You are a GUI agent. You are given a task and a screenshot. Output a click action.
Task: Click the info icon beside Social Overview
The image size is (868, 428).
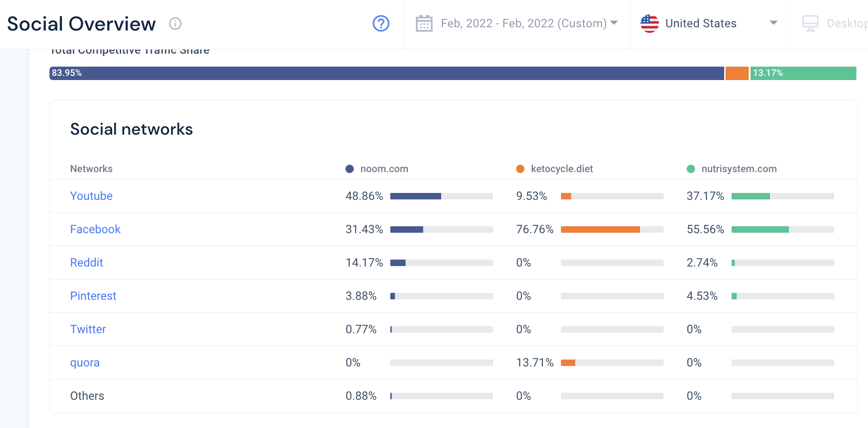[175, 24]
